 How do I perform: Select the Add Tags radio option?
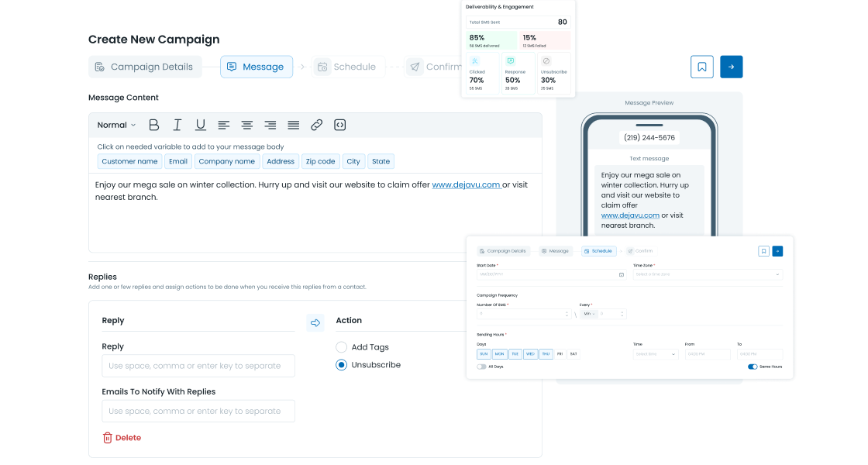[x=341, y=347]
